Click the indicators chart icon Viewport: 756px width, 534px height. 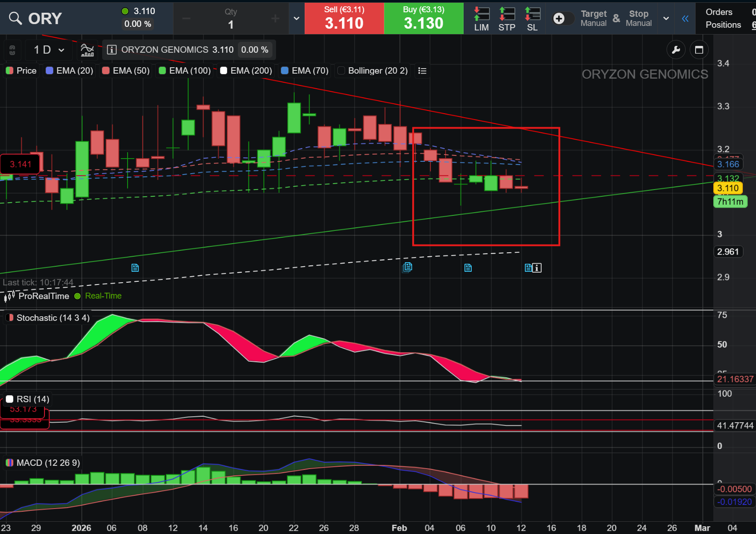click(x=87, y=50)
